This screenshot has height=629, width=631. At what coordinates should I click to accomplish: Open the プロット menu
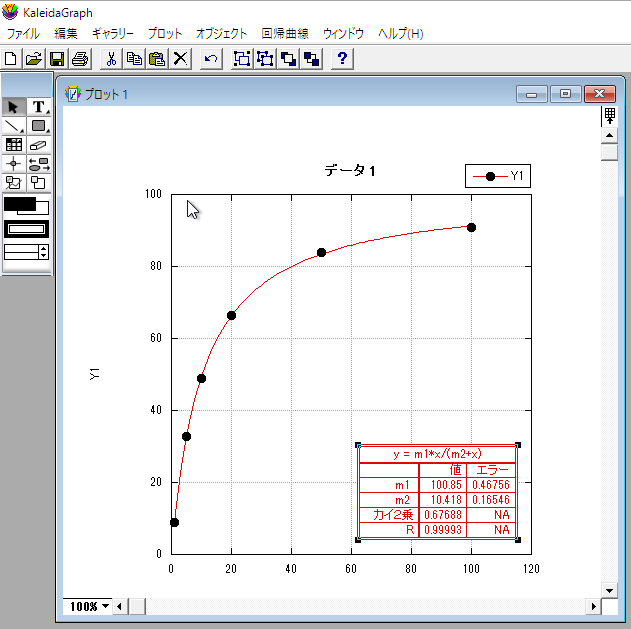[165, 33]
